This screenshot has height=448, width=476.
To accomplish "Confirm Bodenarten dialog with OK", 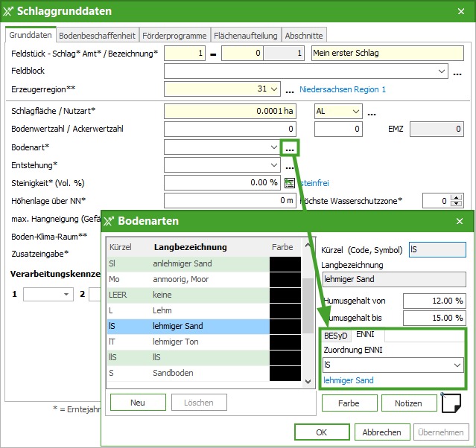I will [321, 432].
